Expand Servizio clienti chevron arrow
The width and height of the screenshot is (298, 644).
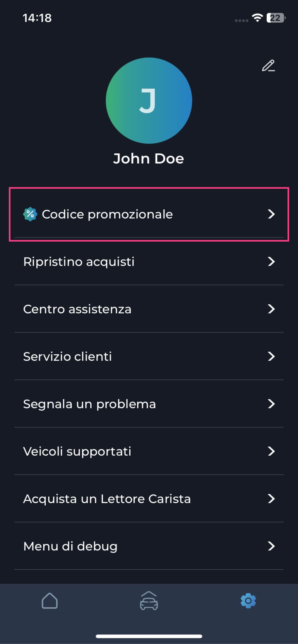pos(271,356)
